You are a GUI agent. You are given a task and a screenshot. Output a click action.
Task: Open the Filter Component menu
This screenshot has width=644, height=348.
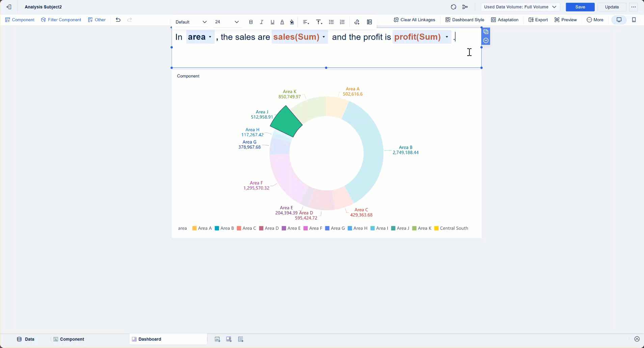(61, 20)
